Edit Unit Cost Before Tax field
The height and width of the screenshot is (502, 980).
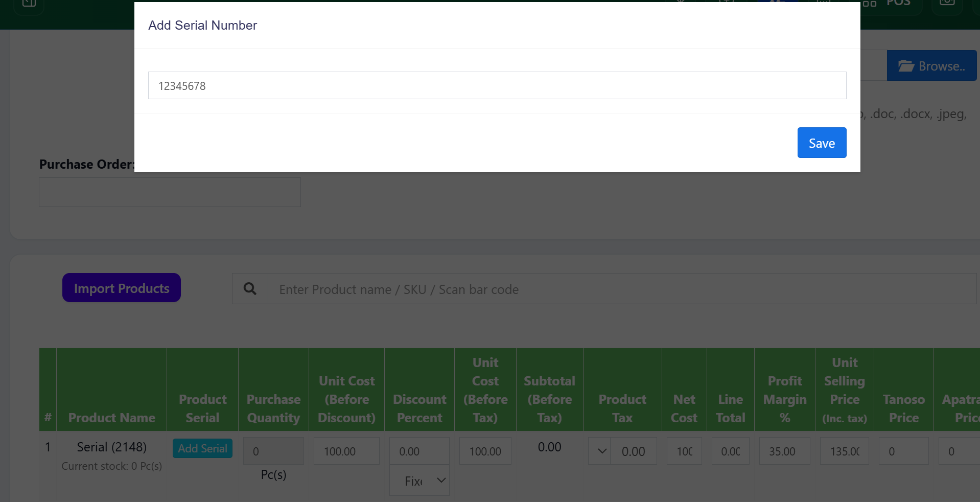coord(485,451)
